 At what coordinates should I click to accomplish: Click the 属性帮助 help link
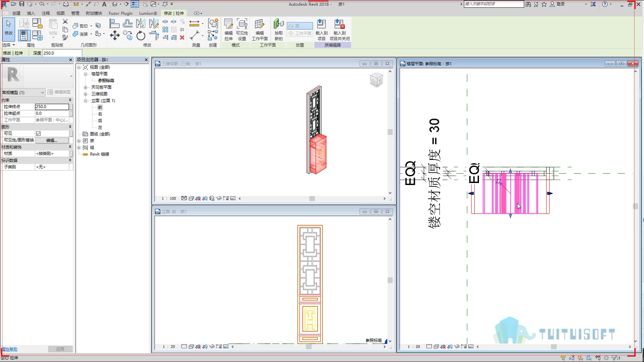coord(9,349)
